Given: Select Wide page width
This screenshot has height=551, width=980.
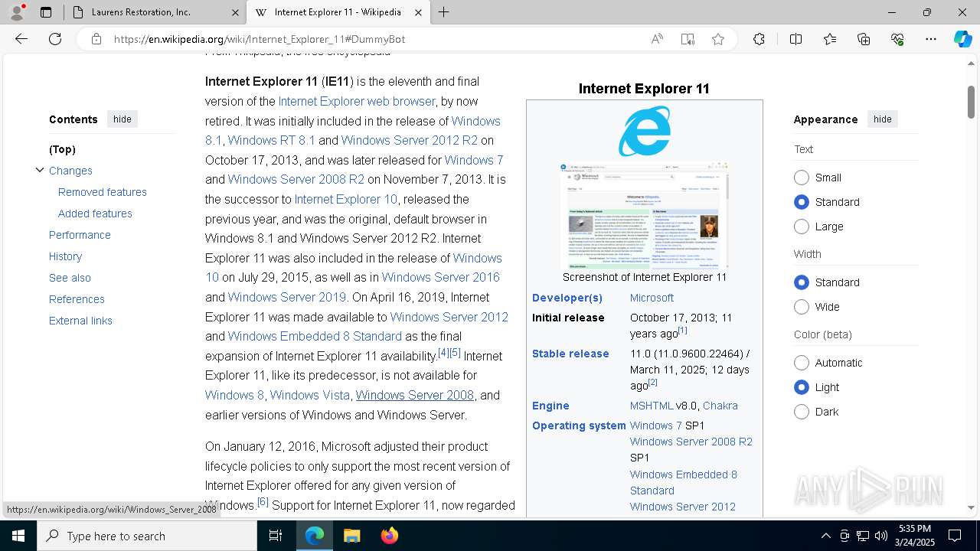Looking at the screenshot, I should (802, 307).
